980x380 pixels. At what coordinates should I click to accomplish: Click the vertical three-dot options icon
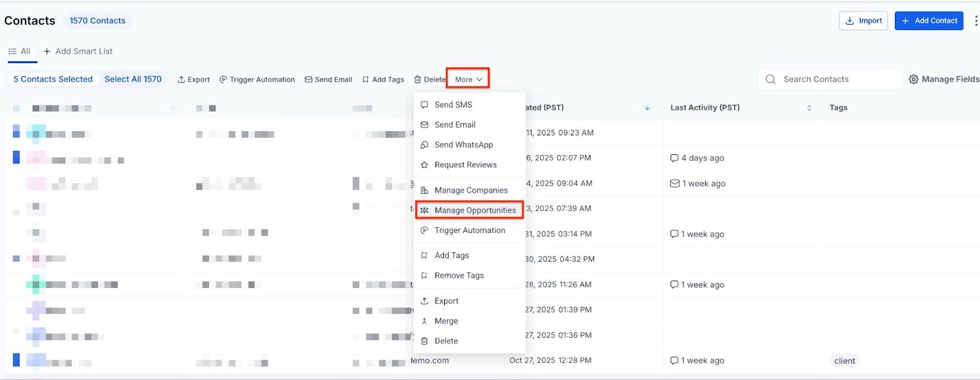(976, 21)
